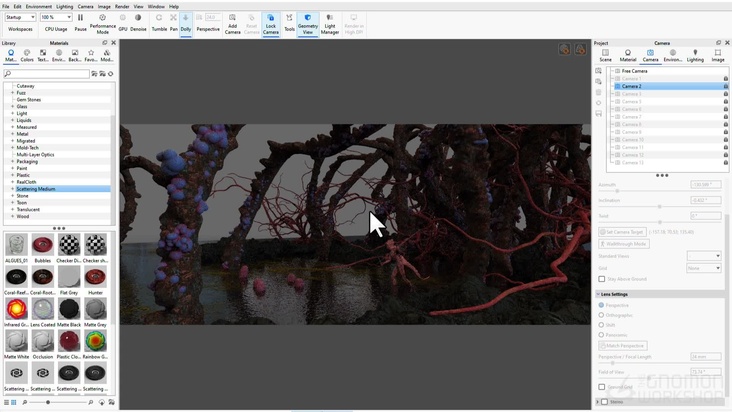Switch Project panel to Environment tab
This screenshot has width=732, height=412.
[672, 56]
